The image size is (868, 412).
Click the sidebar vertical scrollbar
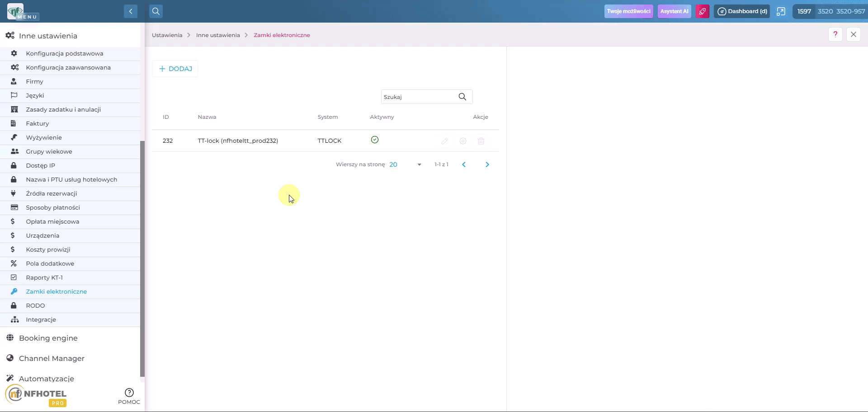[x=142, y=258]
